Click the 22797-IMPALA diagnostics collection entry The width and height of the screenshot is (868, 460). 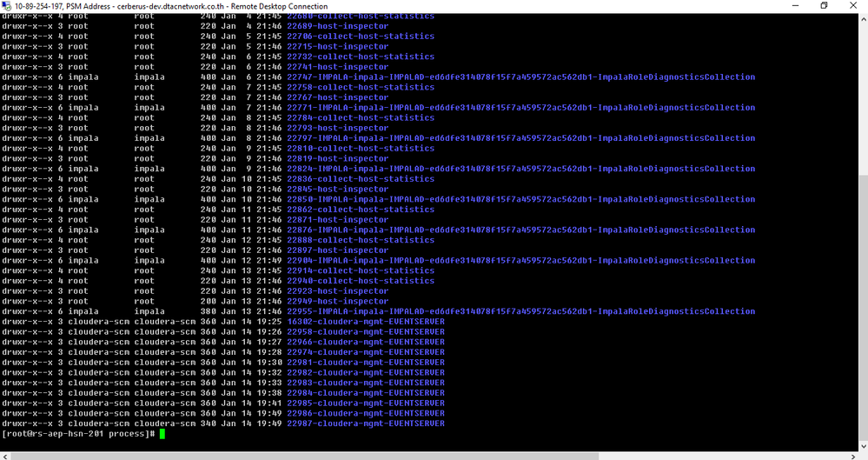click(x=521, y=138)
